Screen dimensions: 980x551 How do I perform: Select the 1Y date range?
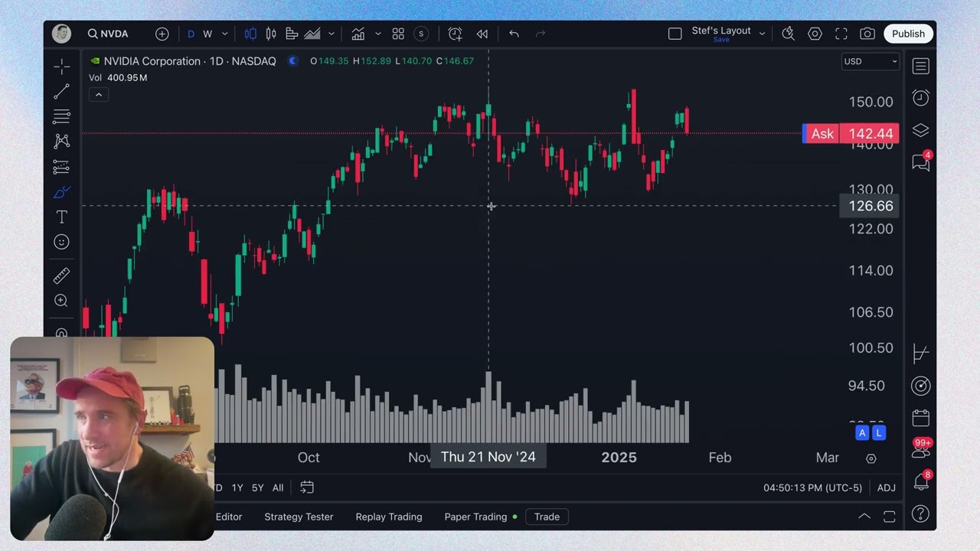[x=237, y=487]
